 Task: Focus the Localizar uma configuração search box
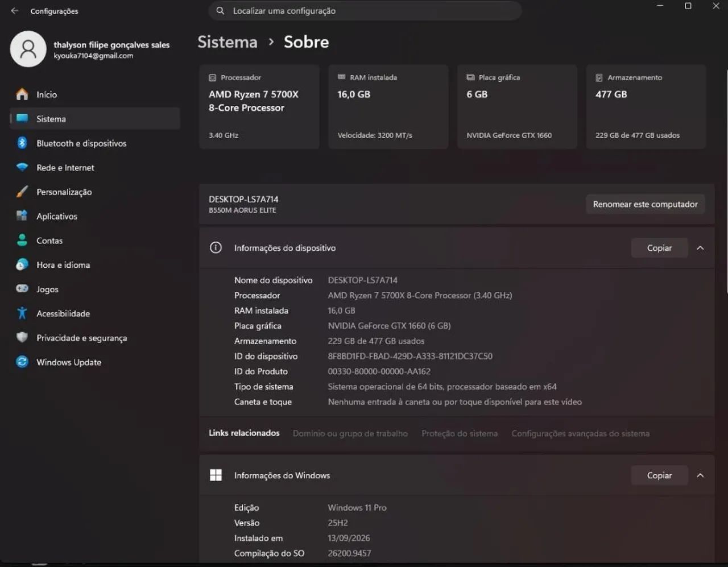click(x=365, y=11)
